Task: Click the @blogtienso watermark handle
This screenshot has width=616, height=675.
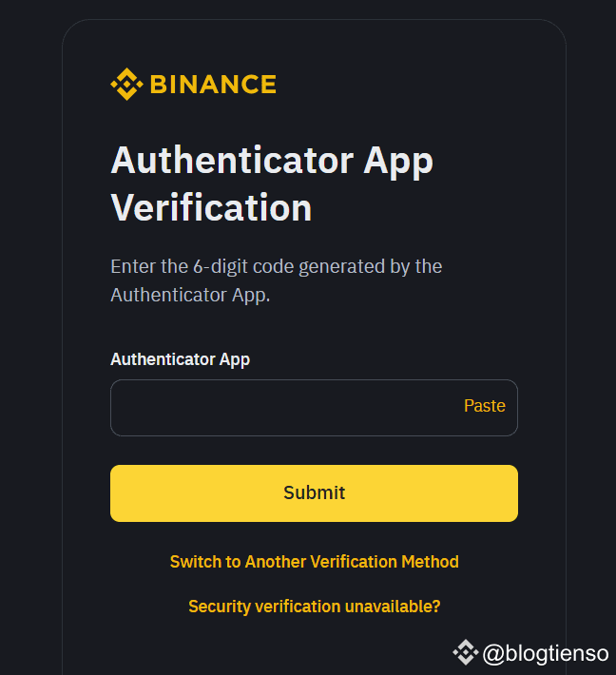Action: click(547, 653)
